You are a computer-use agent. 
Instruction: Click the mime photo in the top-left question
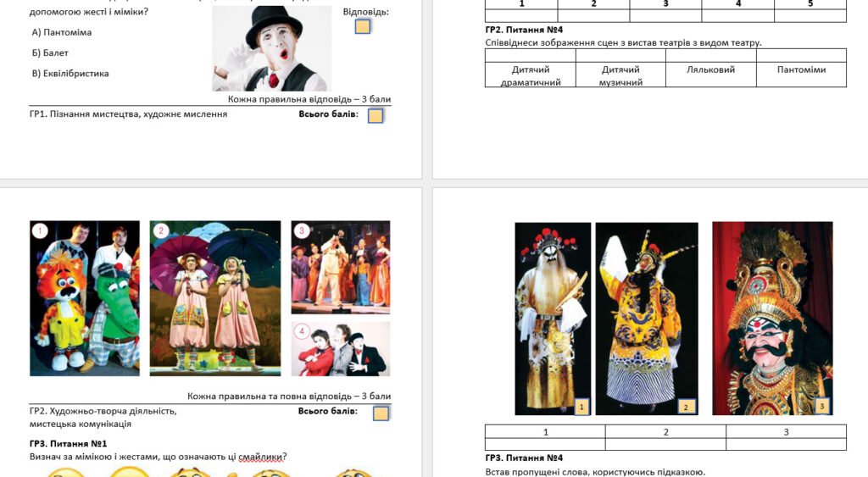(x=271, y=48)
